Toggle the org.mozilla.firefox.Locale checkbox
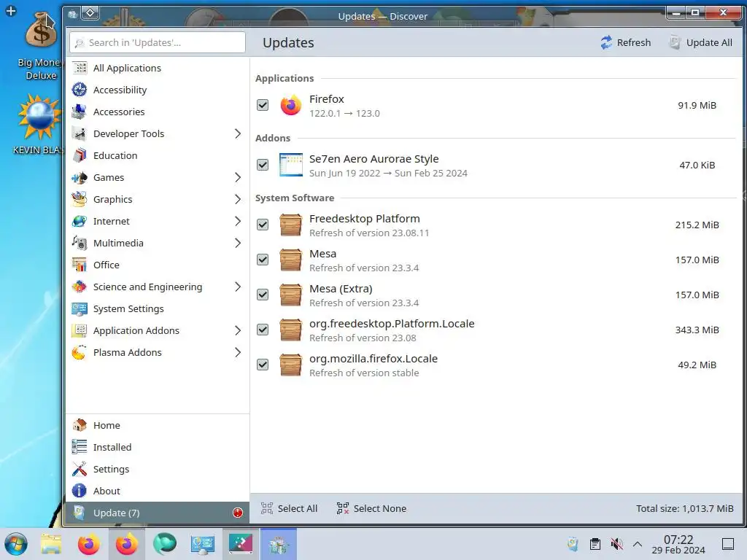This screenshot has height=560, width=747. click(263, 365)
